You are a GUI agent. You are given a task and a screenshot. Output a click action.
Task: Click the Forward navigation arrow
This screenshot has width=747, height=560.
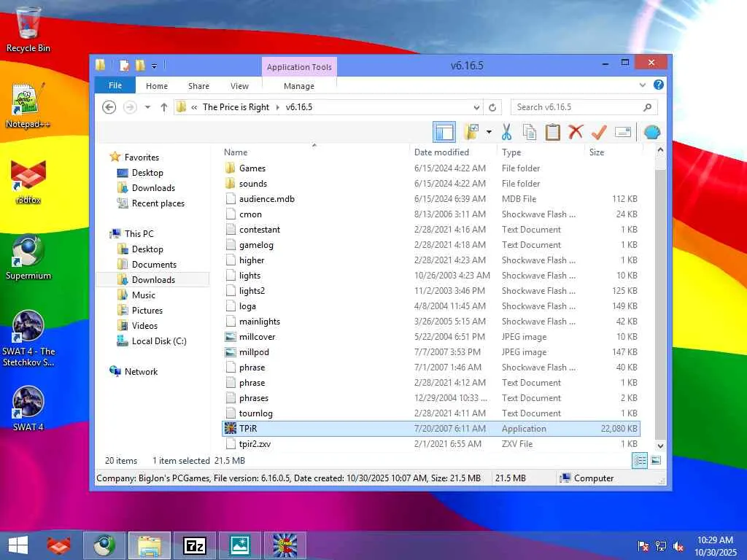coord(130,107)
